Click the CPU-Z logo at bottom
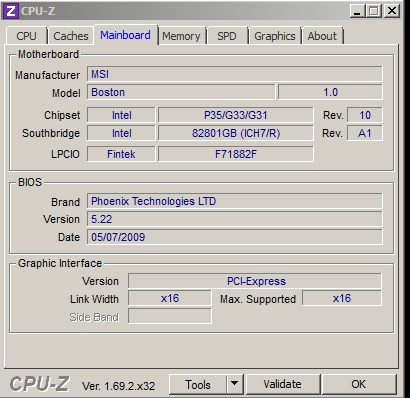 click(x=39, y=384)
